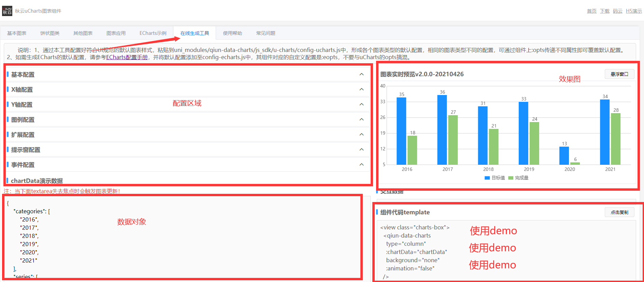Click the 基本配置 section title
The height and width of the screenshot is (282, 644).
point(23,75)
